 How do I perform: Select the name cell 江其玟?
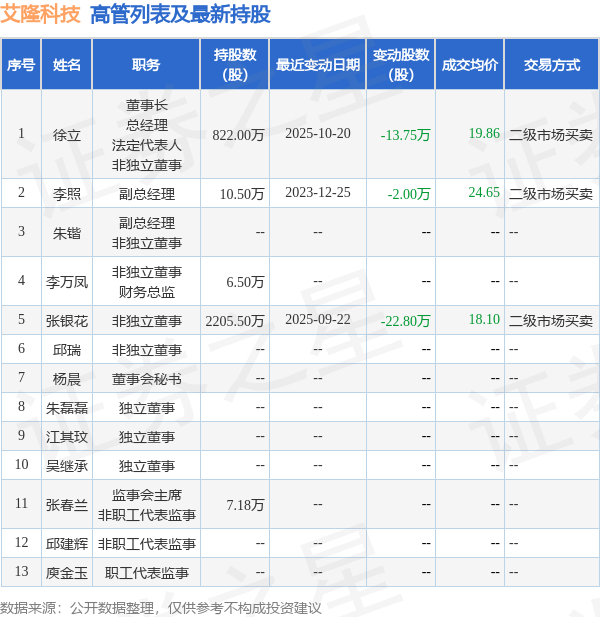click(x=67, y=437)
